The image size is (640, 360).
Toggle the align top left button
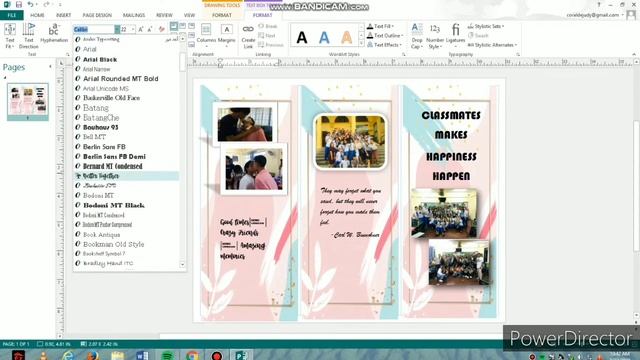tap(174, 26)
